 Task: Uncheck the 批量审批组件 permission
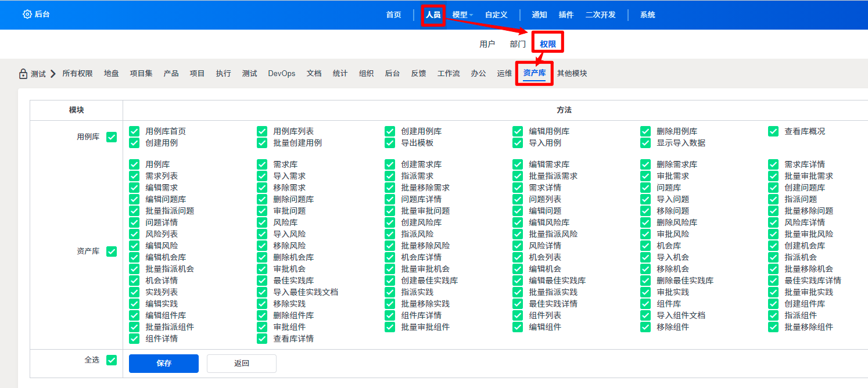click(x=390, y=327)
